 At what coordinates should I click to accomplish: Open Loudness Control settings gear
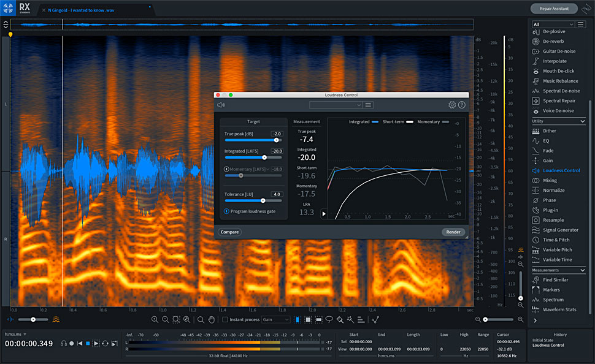tap(452, 105)
